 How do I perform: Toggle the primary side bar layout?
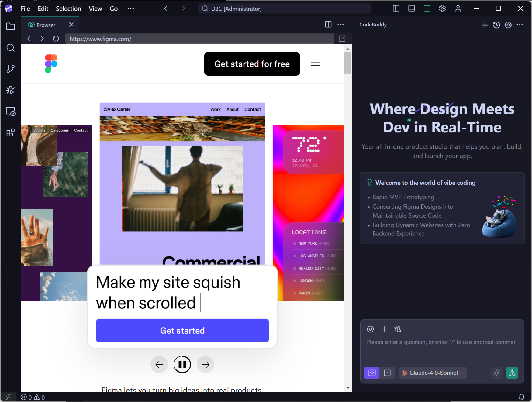[x=396, y=9]
